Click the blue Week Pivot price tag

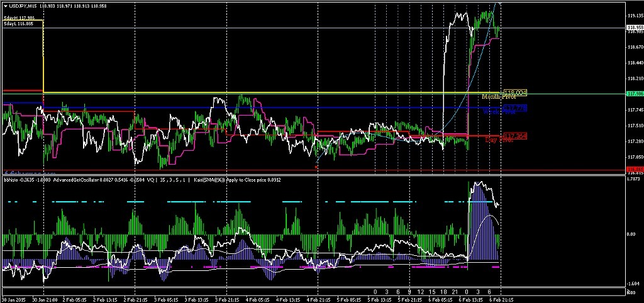pyautogui.click(x=514, y=108)
